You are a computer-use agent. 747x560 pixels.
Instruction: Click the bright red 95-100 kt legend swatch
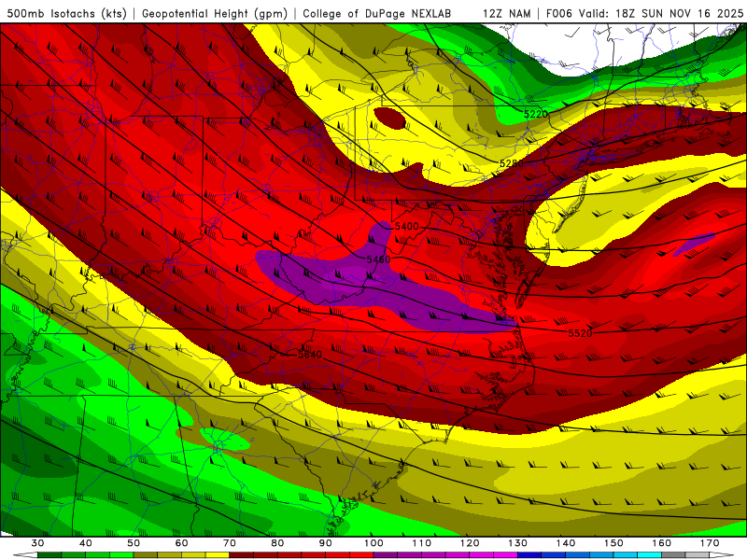[361, 555]
